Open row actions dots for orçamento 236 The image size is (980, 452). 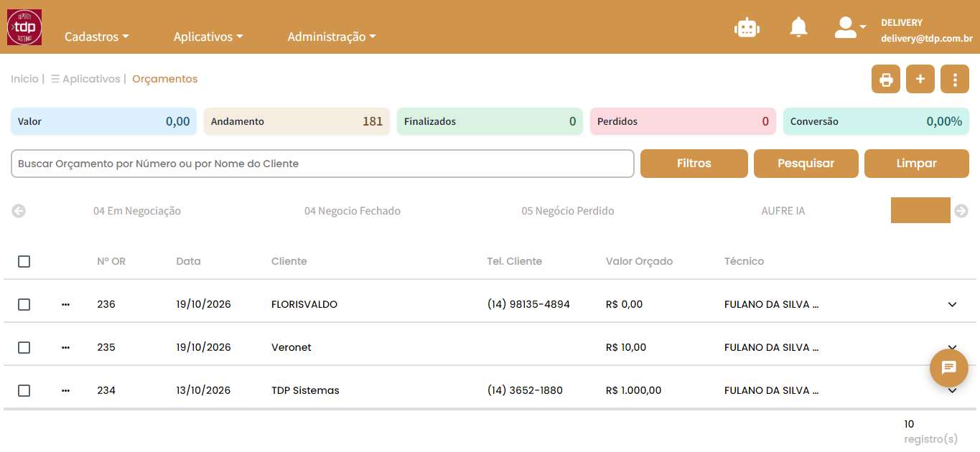click(66, 304)
